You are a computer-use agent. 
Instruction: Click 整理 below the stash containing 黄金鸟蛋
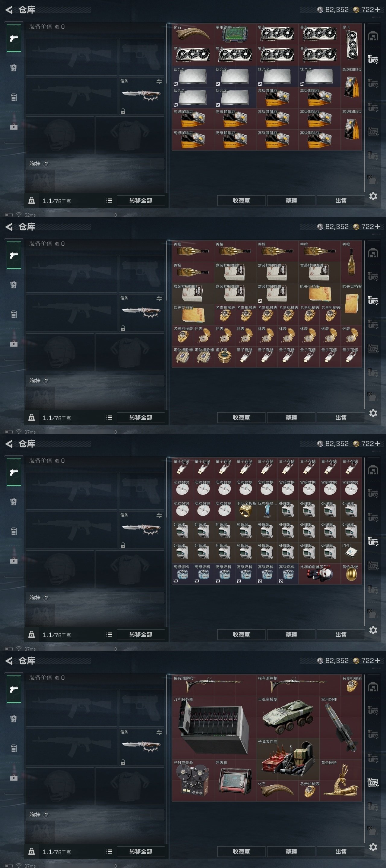291,634
